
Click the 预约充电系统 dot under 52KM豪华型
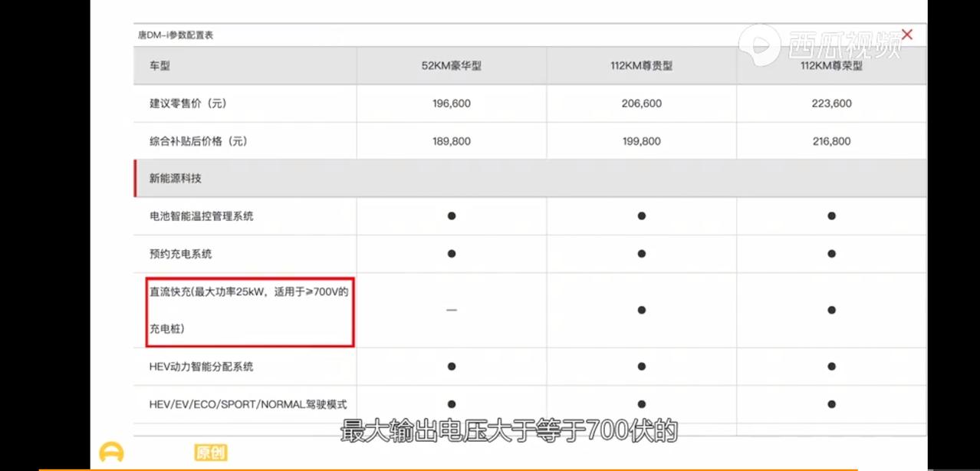[x=452, y=254]
